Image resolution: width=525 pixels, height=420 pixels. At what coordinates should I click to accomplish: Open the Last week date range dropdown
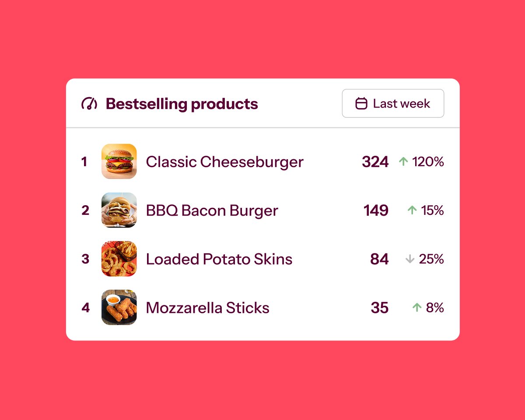393,104
